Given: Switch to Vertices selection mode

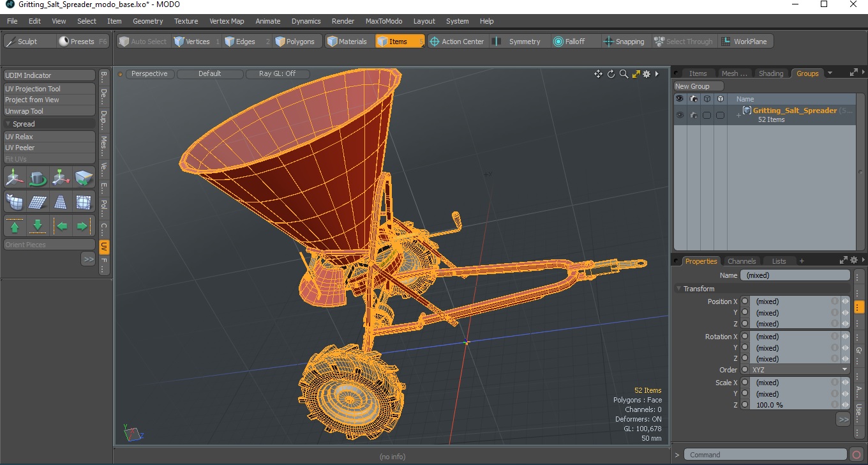Looking at the screenshot, I should [197, 42].
